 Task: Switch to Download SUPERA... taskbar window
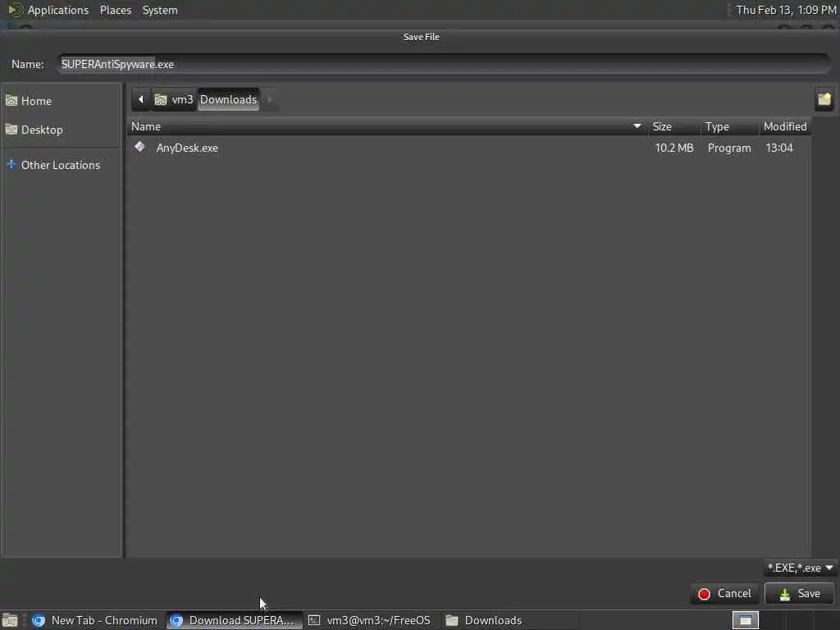click(234, 620)
